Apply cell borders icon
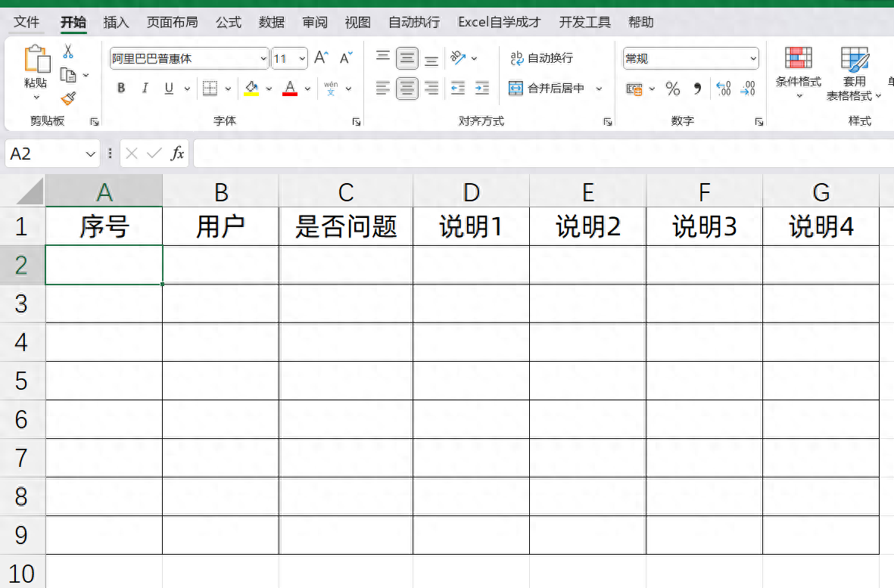 pos(210,88)
